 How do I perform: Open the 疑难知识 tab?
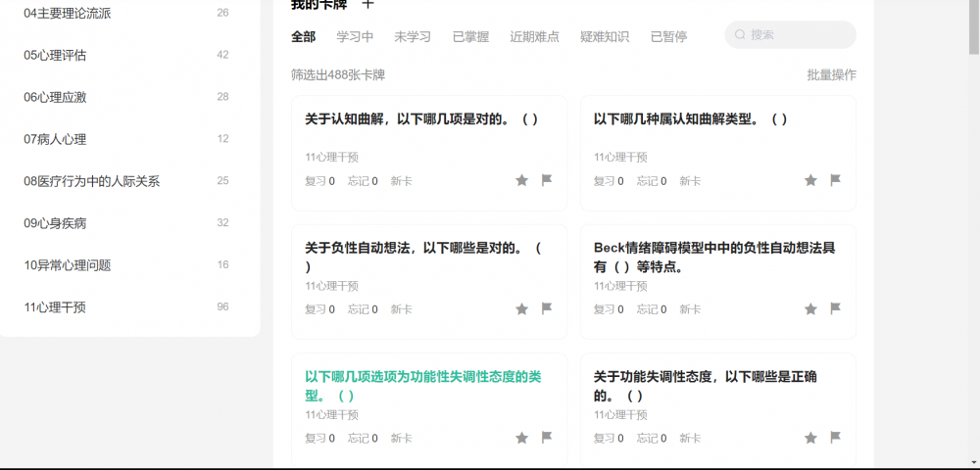coord(605,37)
